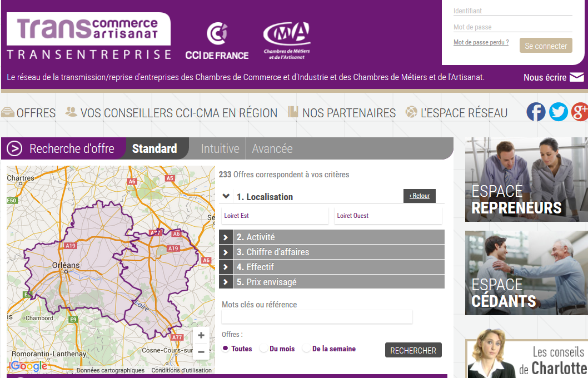588x378 pixels.
Task: Collapse the 1. Localisation section
Action: (226, 196)
